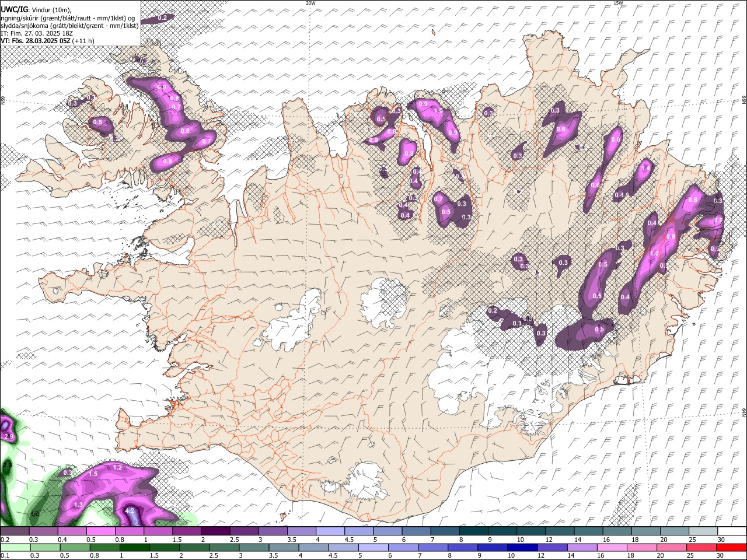Click the 1.4 snowfall value on map
This screenshot has width=747, height=560.
pos(645,168)
